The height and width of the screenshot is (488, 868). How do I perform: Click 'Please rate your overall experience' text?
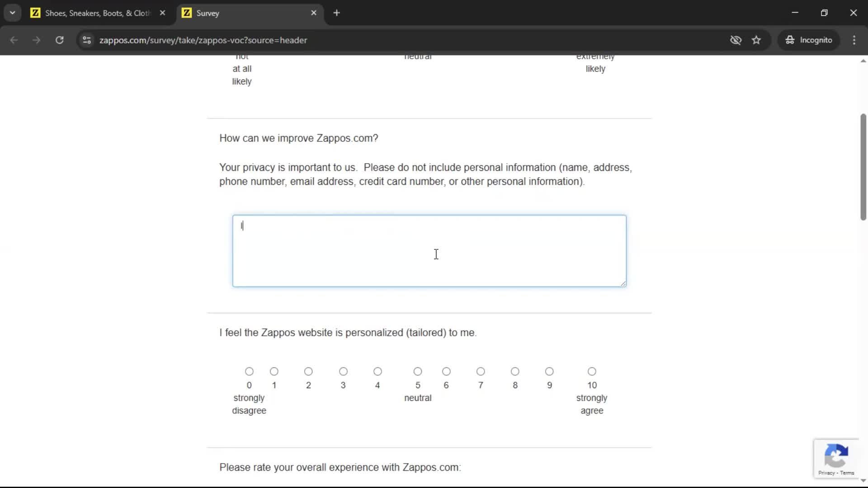pyautogui.click(x=340, y=467)
